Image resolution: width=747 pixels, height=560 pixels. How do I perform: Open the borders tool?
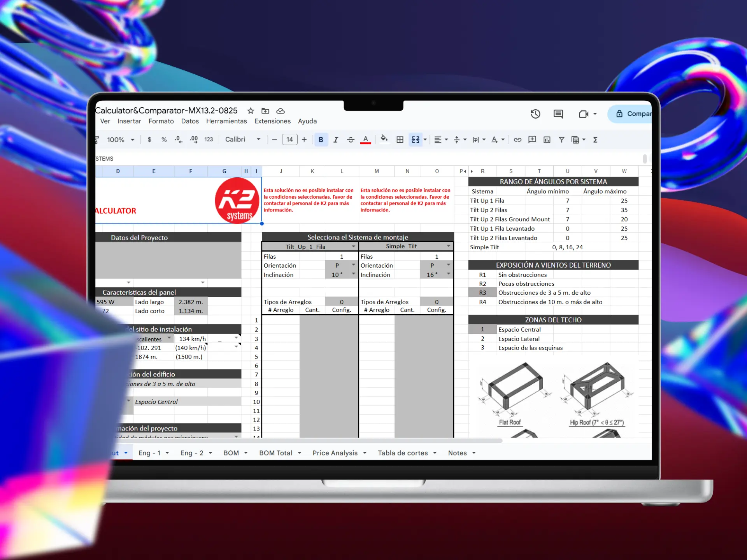pyautogui.click(x=400, y=139)
